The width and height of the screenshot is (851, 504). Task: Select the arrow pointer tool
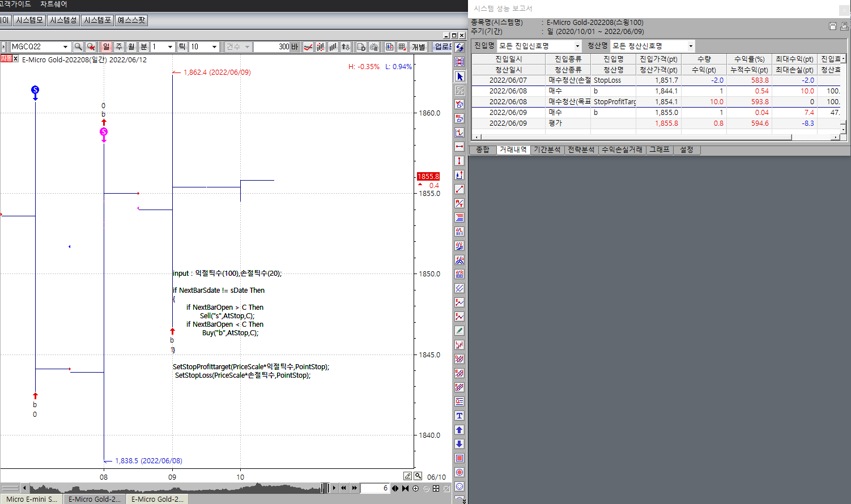(459, 76)
